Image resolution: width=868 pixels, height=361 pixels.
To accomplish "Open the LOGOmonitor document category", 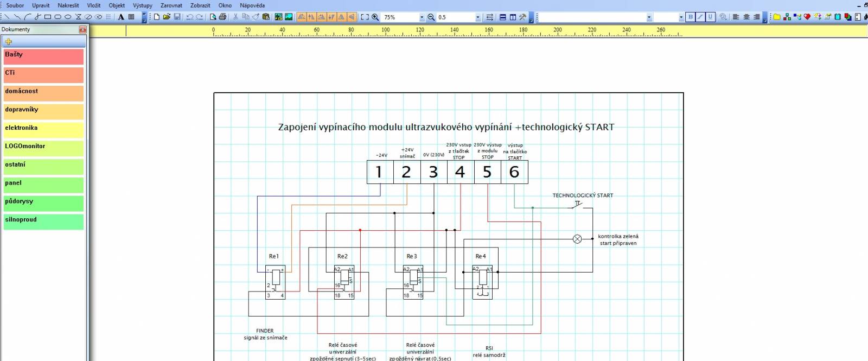I will point(44,149).
